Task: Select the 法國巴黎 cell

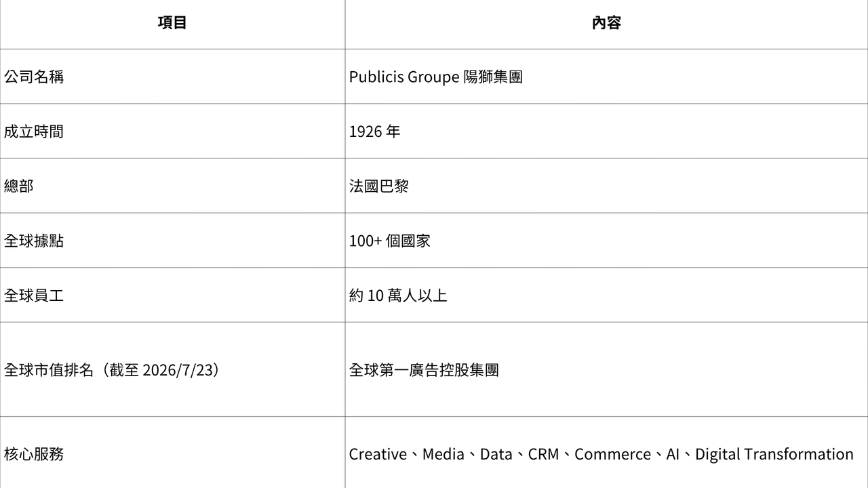Action: pos(606,186)
